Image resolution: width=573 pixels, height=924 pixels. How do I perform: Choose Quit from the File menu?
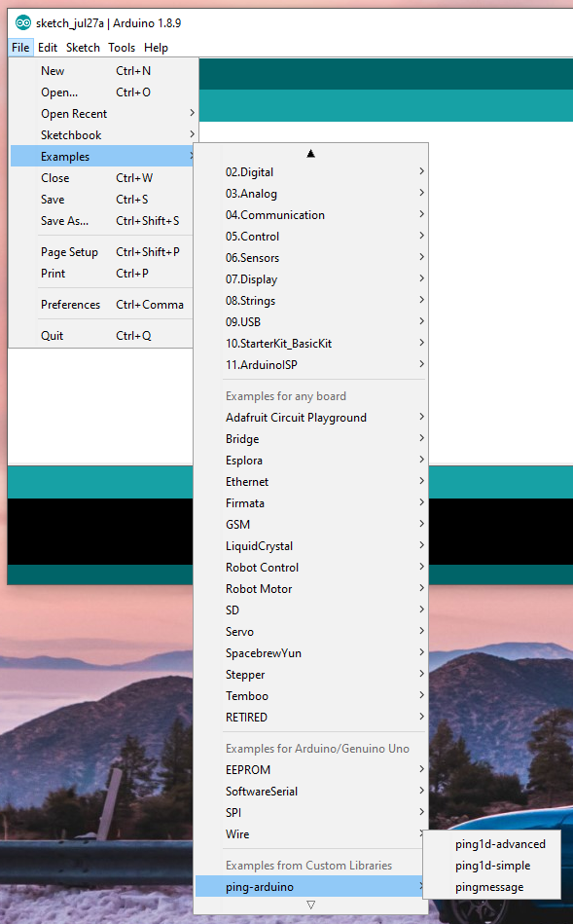[103, 335]
